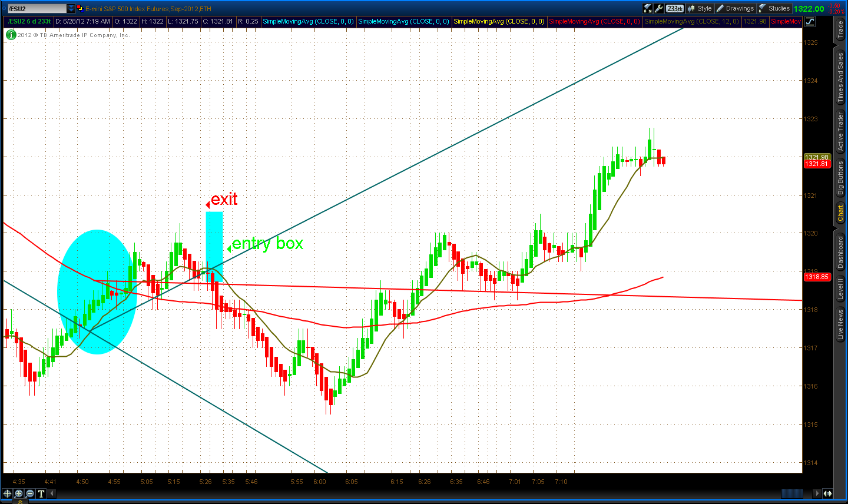Open the Big Buttons sidebar tab

841,178
